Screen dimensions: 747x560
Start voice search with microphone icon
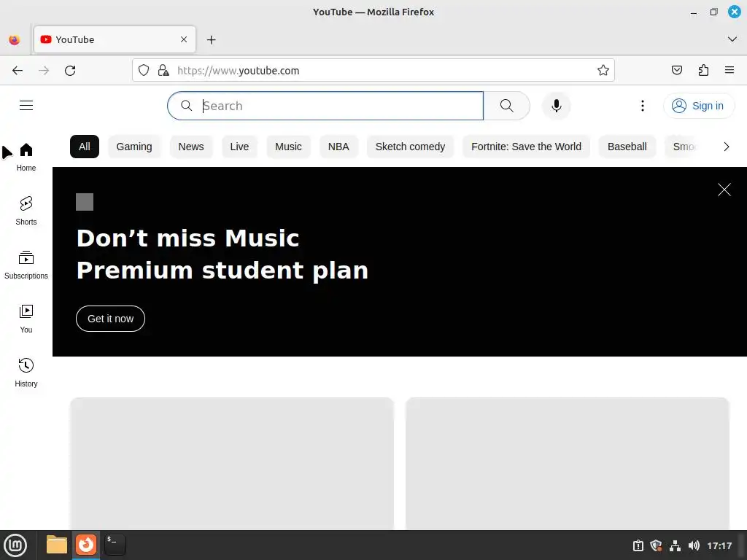556,106
